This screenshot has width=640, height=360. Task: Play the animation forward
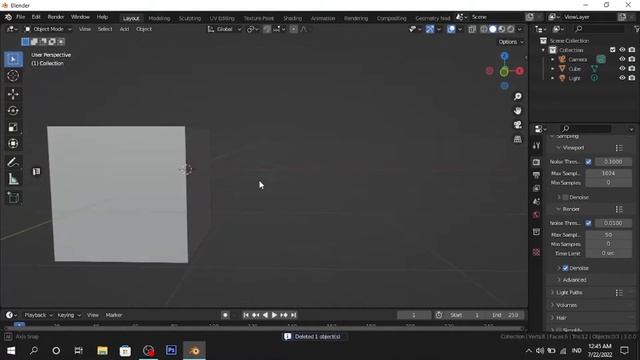coord(274,315)
